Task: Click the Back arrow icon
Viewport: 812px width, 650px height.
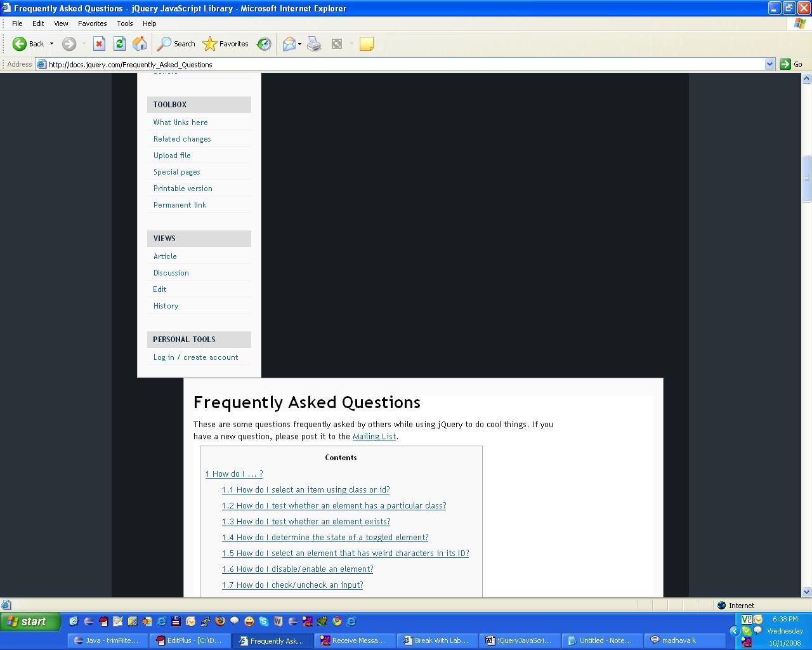Action: [20, 44]
